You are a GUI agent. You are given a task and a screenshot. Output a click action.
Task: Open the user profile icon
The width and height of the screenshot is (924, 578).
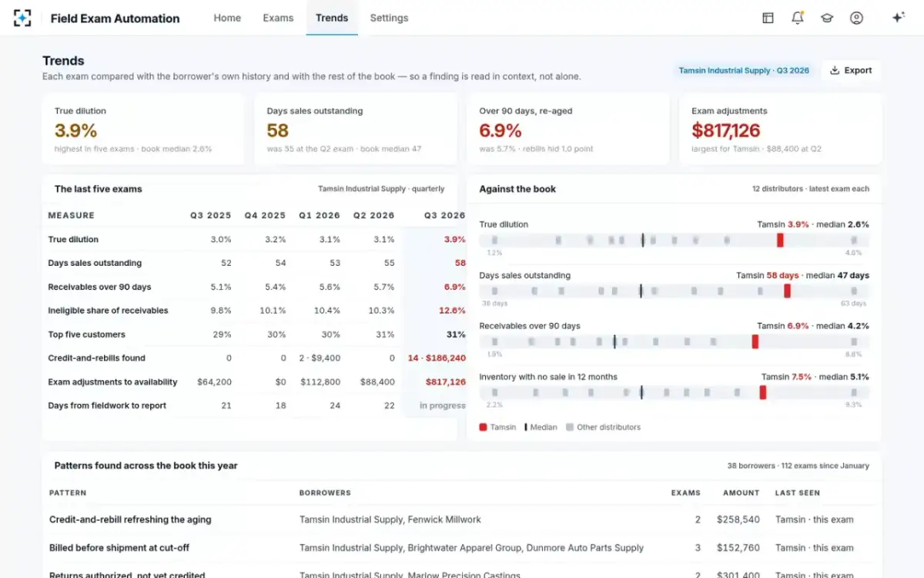point(856,18)
